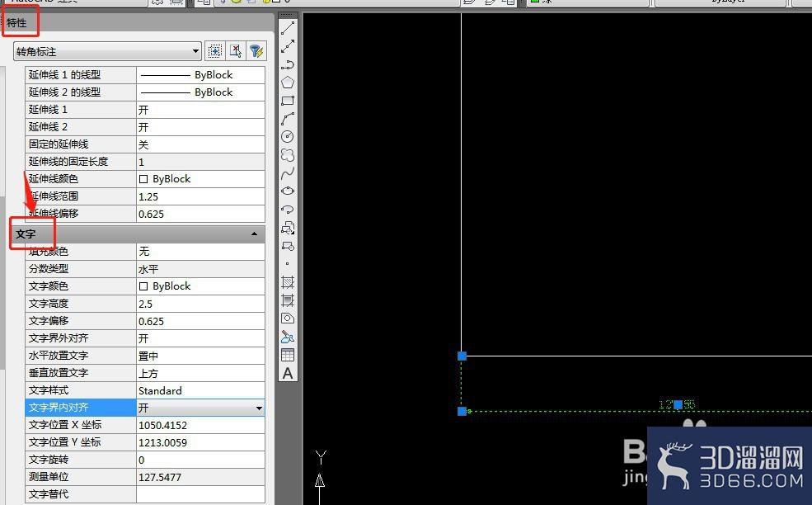Image resolution: width=812 pixels, height=505 pixels.
Task: Select the highlighted 文字界内对齐 row label
Action: point(80,408)
